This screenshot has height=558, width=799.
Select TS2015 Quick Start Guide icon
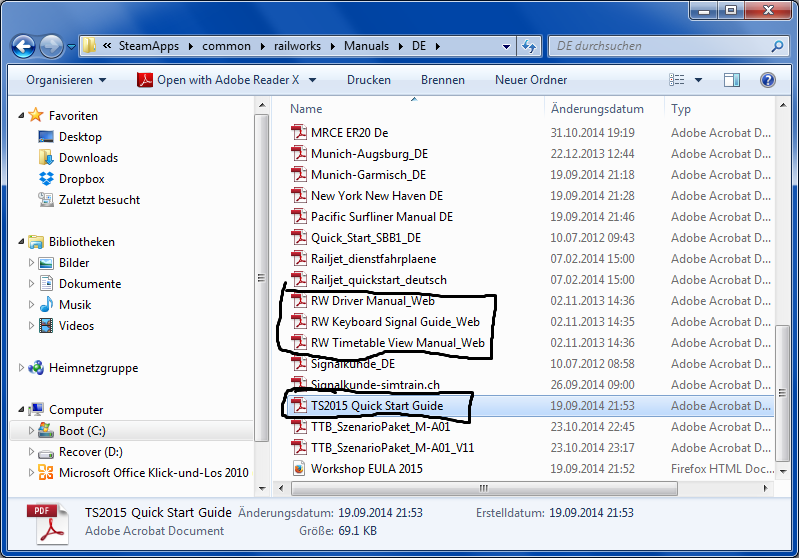(x=299, y=405)
